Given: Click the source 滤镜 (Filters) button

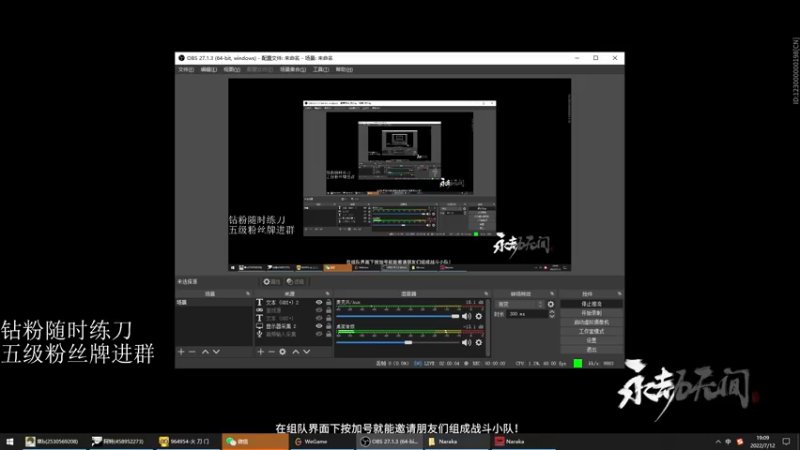Looking at the screenshot, I should tap(295, 282).
